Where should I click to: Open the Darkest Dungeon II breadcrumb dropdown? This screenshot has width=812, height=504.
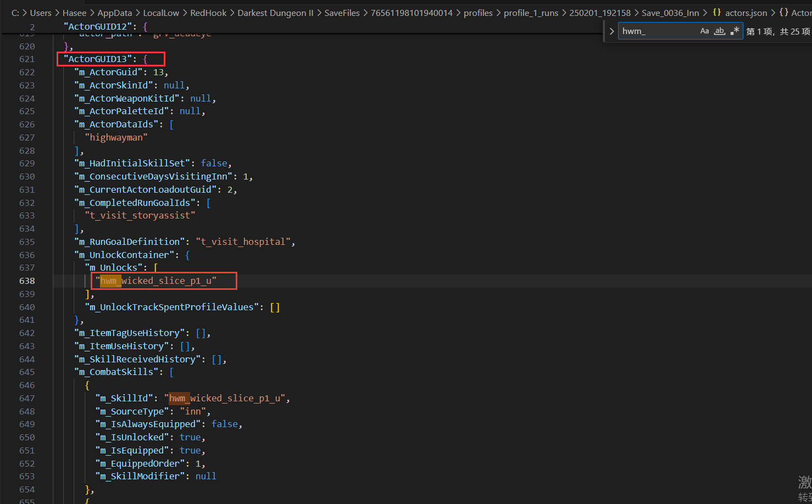pos(275,13)
